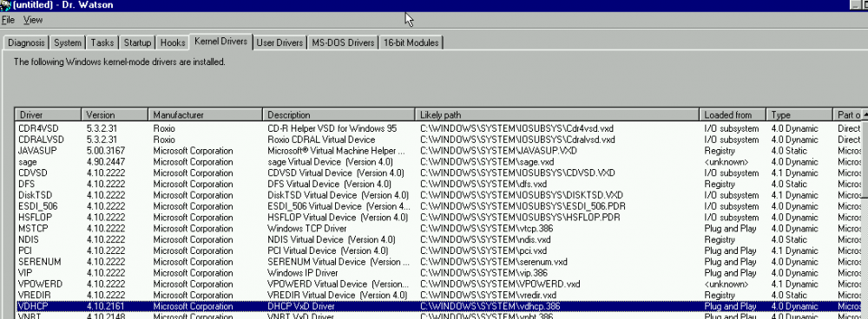Select the highlighted VDHCP driver row
Screen dimensions: 868x319
pyautogui.click(x=437, y=306)
